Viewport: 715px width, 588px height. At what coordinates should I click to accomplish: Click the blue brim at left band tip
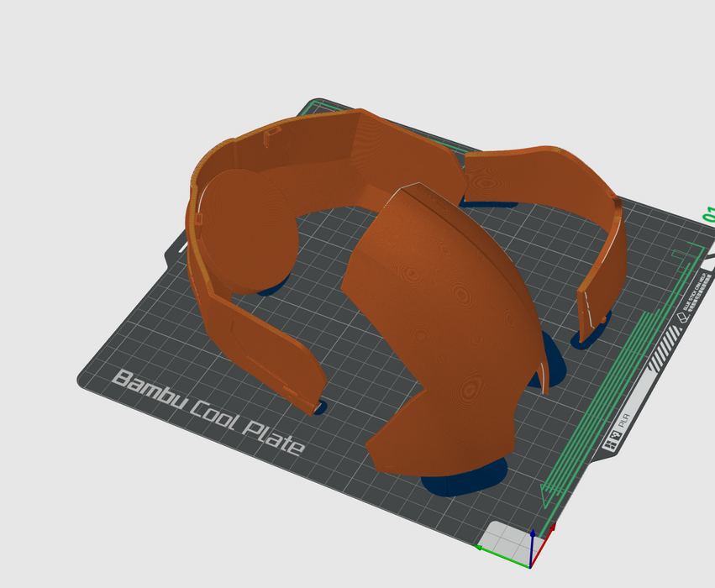[x=319, y=407]
